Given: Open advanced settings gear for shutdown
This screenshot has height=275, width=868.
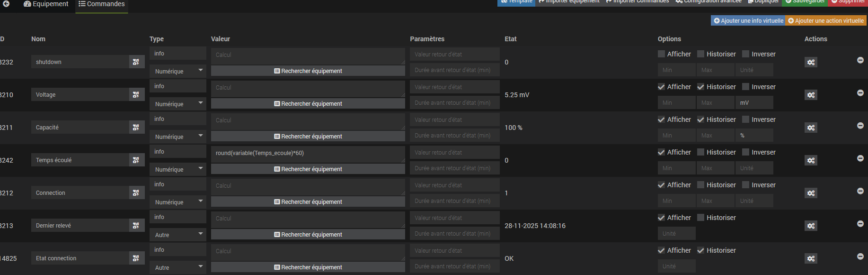Looking at the screenshot, I should 811,62.
